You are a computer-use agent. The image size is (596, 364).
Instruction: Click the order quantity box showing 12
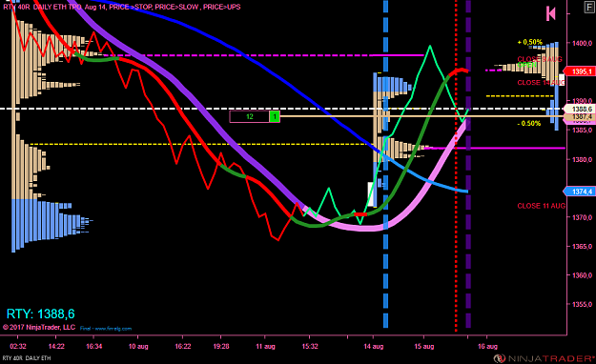click(x=249, y=116)
